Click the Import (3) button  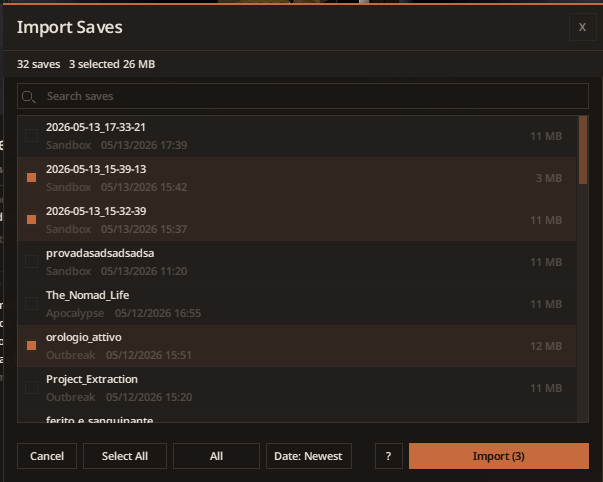pos(499,456)
